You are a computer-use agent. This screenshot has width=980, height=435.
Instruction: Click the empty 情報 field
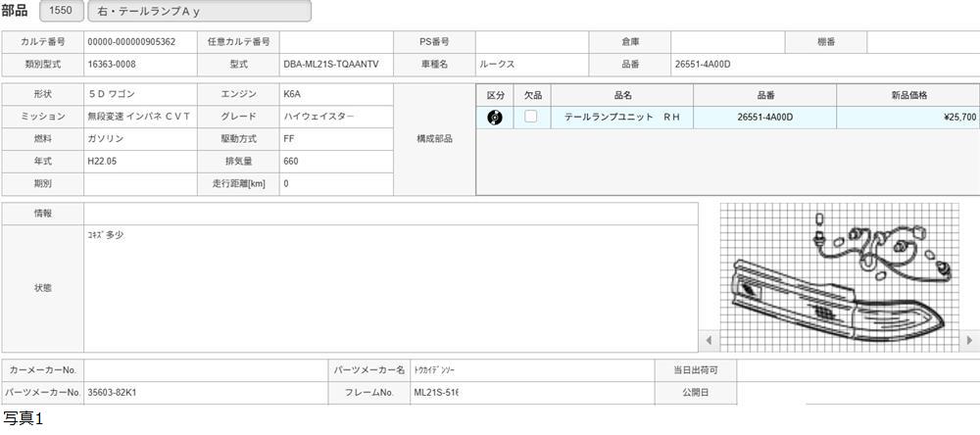coord(390,214)
